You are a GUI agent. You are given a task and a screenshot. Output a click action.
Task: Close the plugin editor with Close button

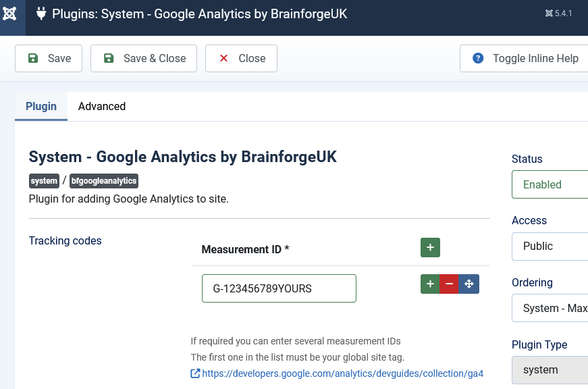pyautogui.click(x=241, y=59)
